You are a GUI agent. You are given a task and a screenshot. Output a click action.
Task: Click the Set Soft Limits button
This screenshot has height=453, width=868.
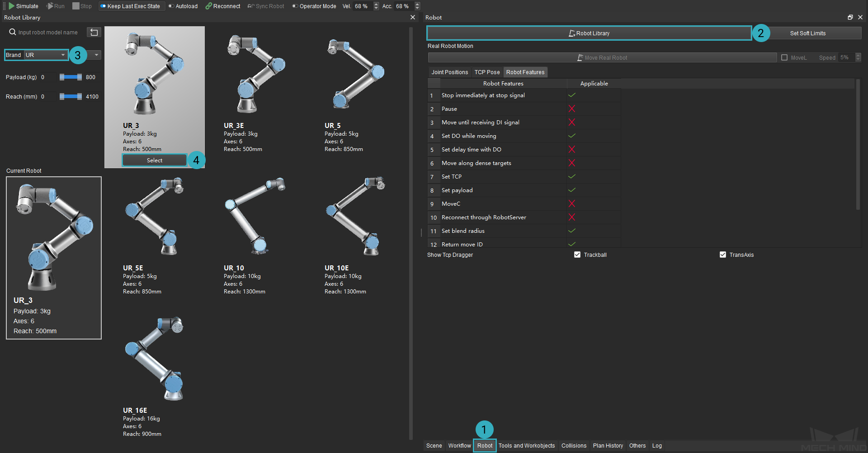point(807,33)
